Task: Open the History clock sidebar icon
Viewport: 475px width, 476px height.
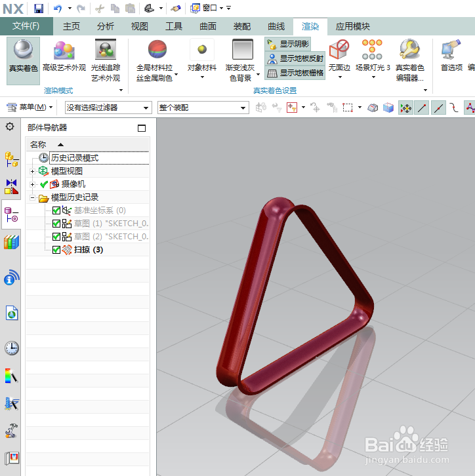Action: point(12,348)
